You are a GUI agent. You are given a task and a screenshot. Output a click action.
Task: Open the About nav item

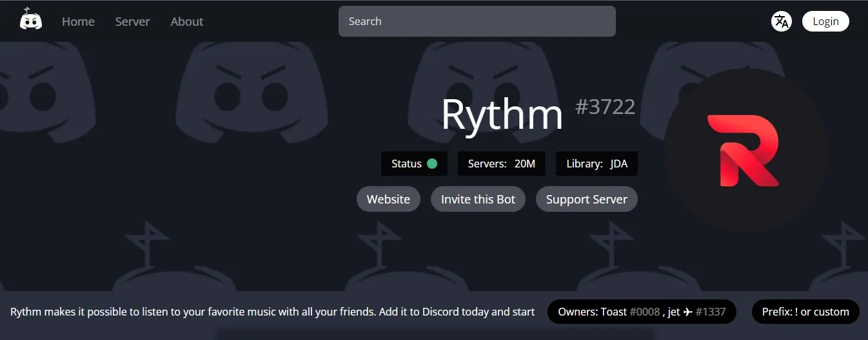point(187,21)
